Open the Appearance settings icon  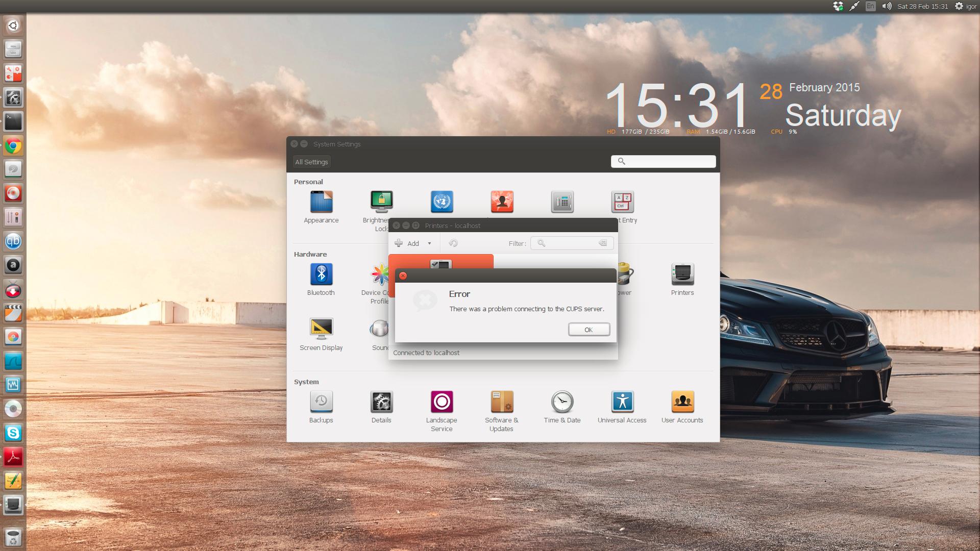(x=321, y=202)
